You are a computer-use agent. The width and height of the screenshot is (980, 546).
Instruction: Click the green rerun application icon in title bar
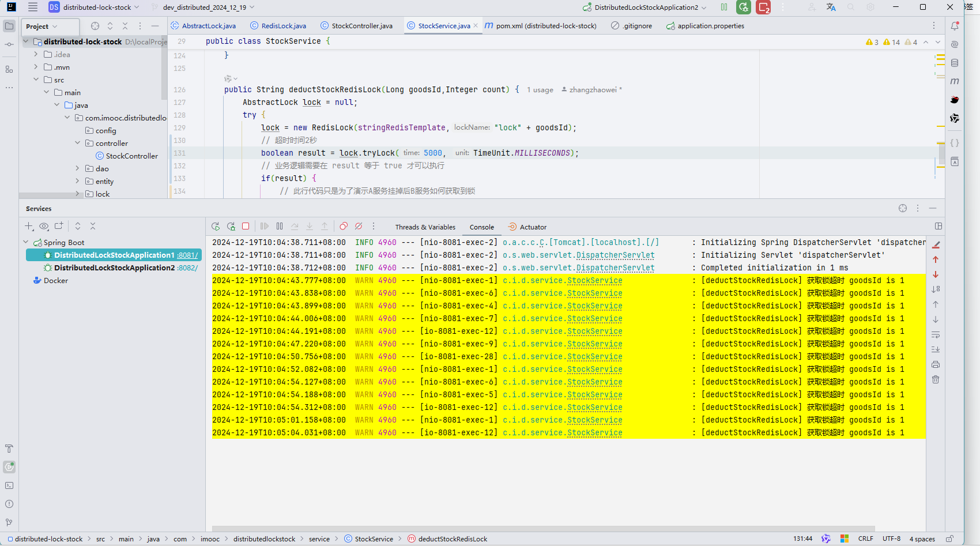coord(744,7)
